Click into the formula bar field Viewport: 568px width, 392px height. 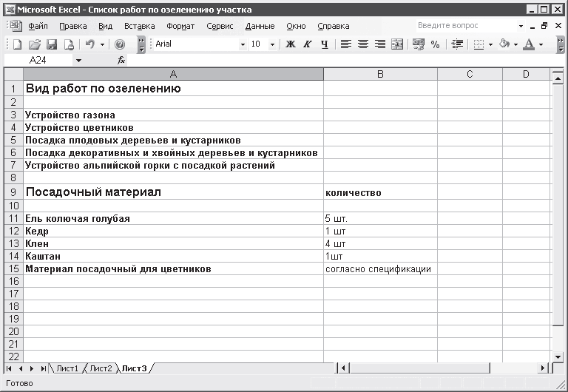tap(344, 60)
